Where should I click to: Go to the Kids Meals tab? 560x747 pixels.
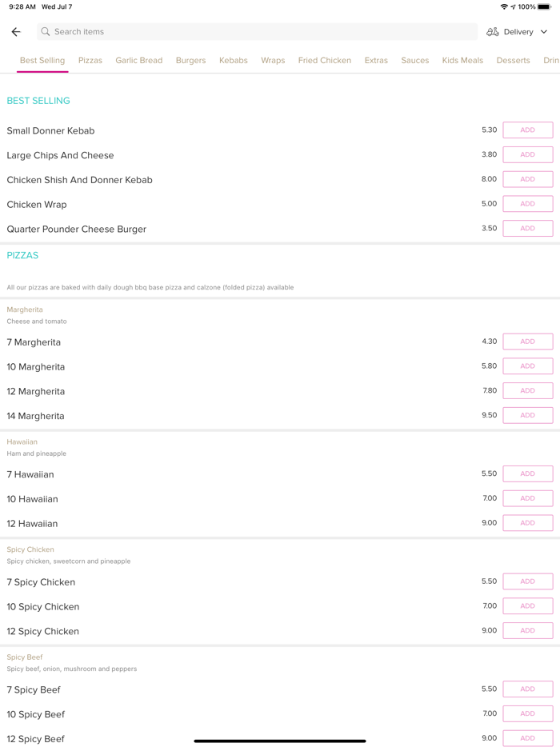pos(462,60)
